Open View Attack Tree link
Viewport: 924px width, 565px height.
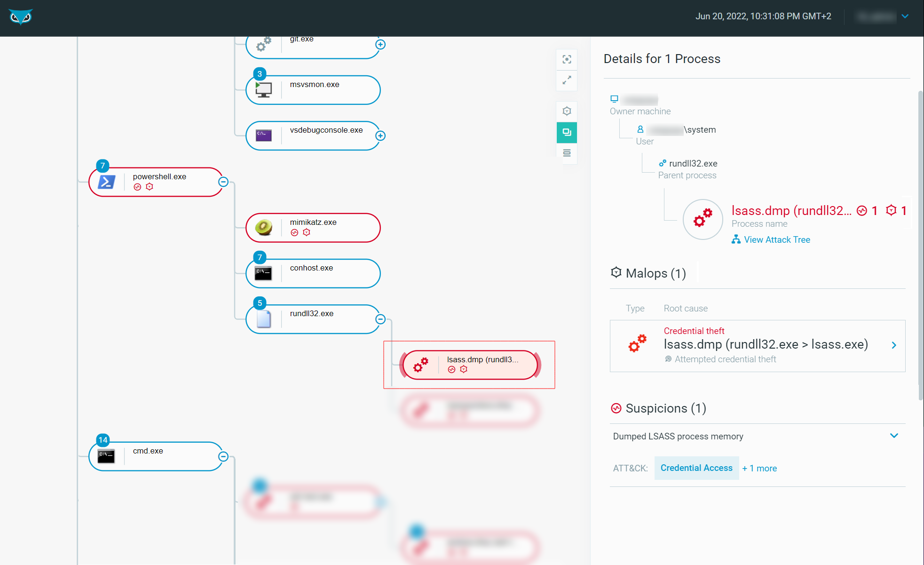(771, 239)
